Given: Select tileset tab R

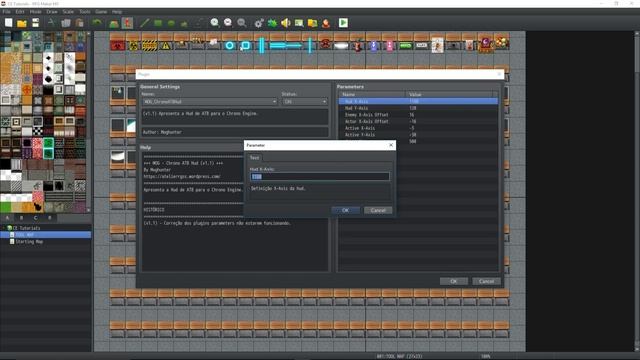Looking at the screenshot, I should click(x=50, y=218).
